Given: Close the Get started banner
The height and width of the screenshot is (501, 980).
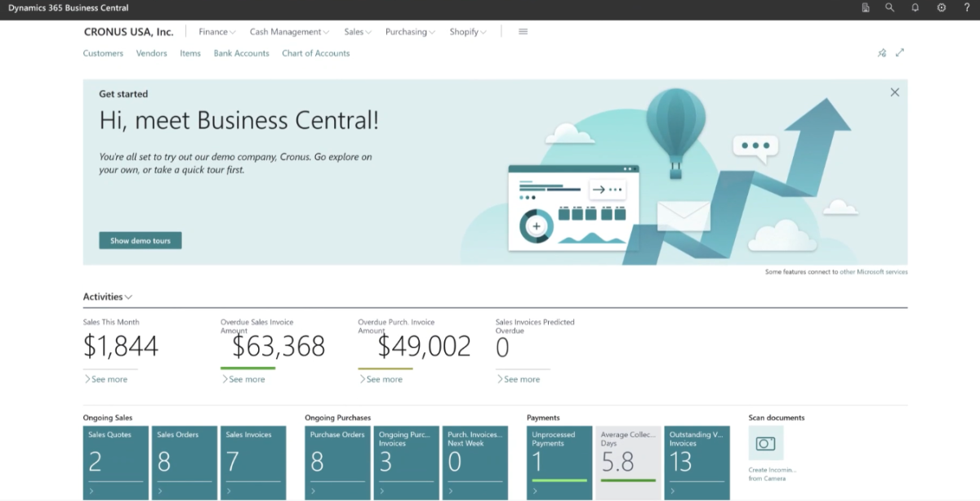Looking at the screenshot, I should (894, 92).
